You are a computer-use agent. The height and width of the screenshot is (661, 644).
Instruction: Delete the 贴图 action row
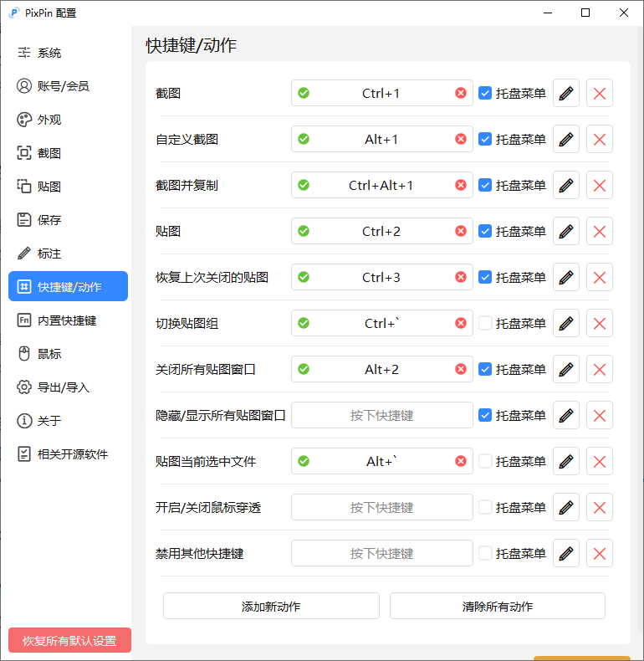coord(600,231)
